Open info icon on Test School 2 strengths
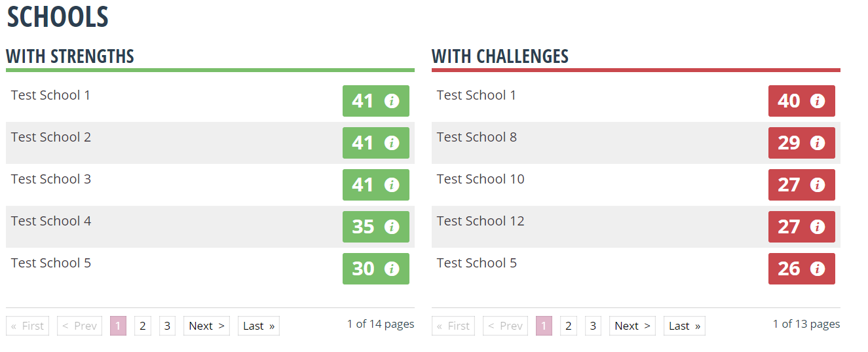Viewport: 868px width, 352px height. point(392,143)
